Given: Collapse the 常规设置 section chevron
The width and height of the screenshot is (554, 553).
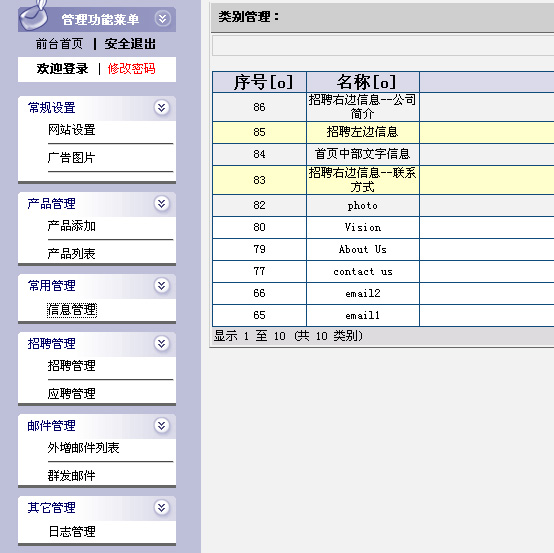Looking at the screenshot, I should pyautogui.click(x=161, y=107).
